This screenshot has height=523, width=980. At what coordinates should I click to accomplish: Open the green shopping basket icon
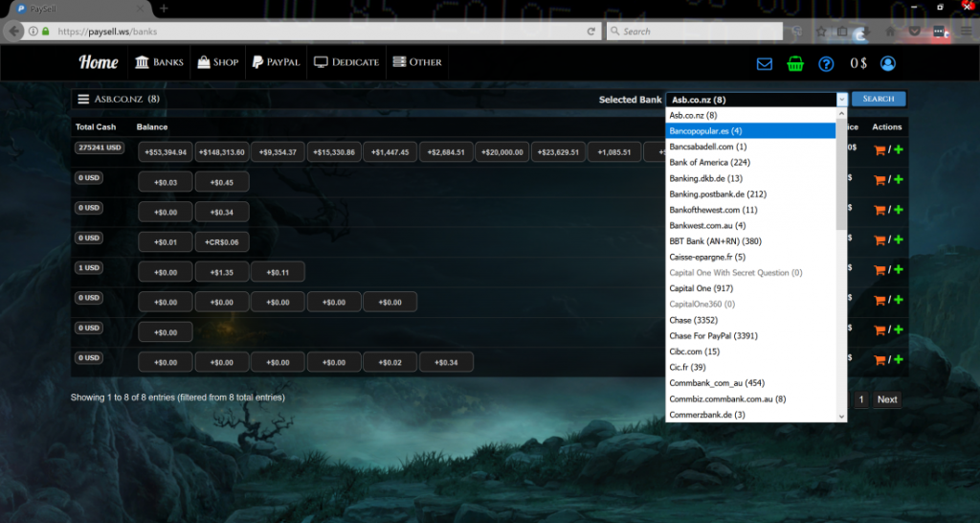[795, 64]
